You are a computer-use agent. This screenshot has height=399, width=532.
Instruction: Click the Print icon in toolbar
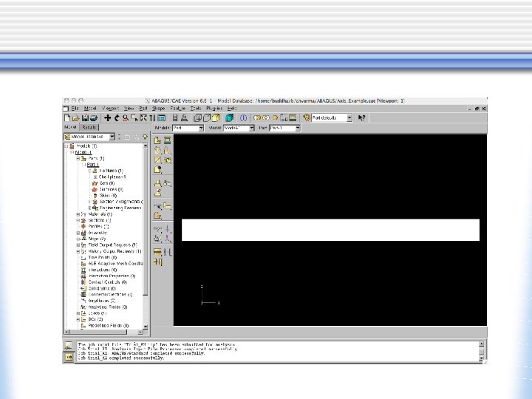pyautogui.click(x=94, y=117)
